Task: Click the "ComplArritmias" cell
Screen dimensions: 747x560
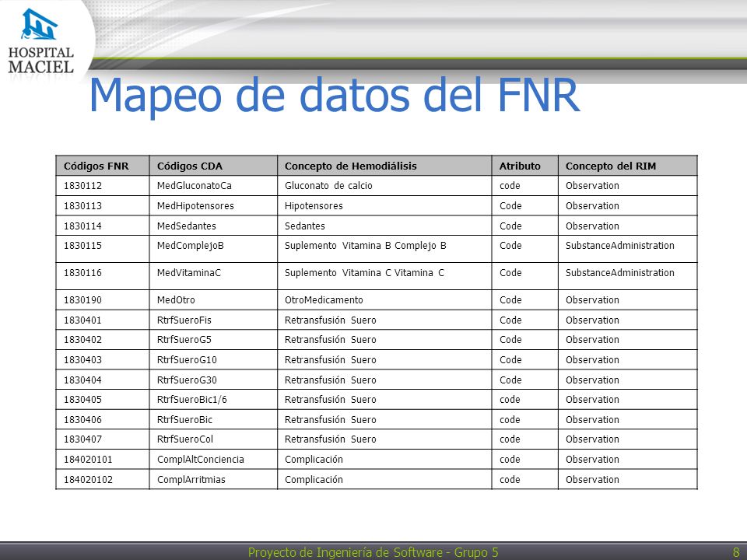Action: [x=213, y=480]
